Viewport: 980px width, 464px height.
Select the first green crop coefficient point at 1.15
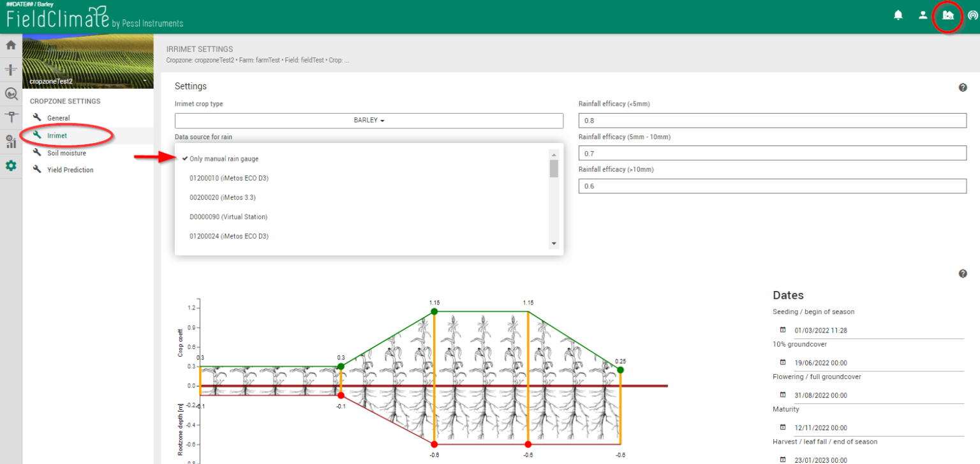(x=434, y=311)
